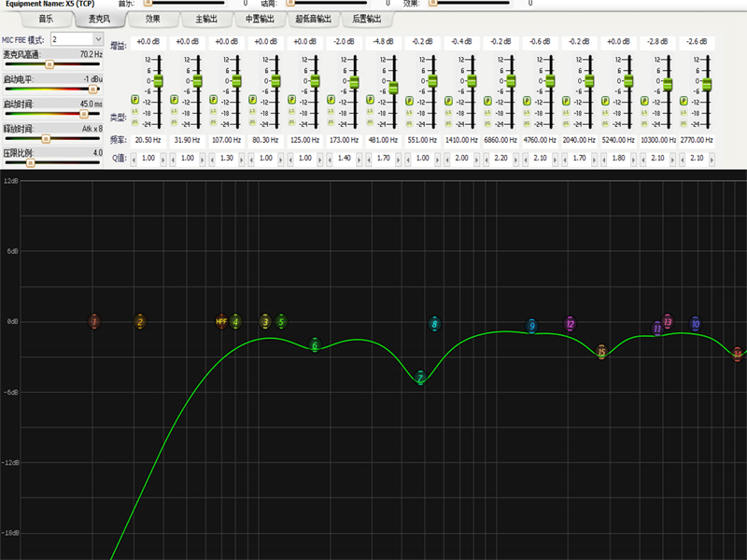Image resolution: width=747 pixels, height=560 pixels.
Task: Select EQ node 6 on the curve
Action: point(315,345)
